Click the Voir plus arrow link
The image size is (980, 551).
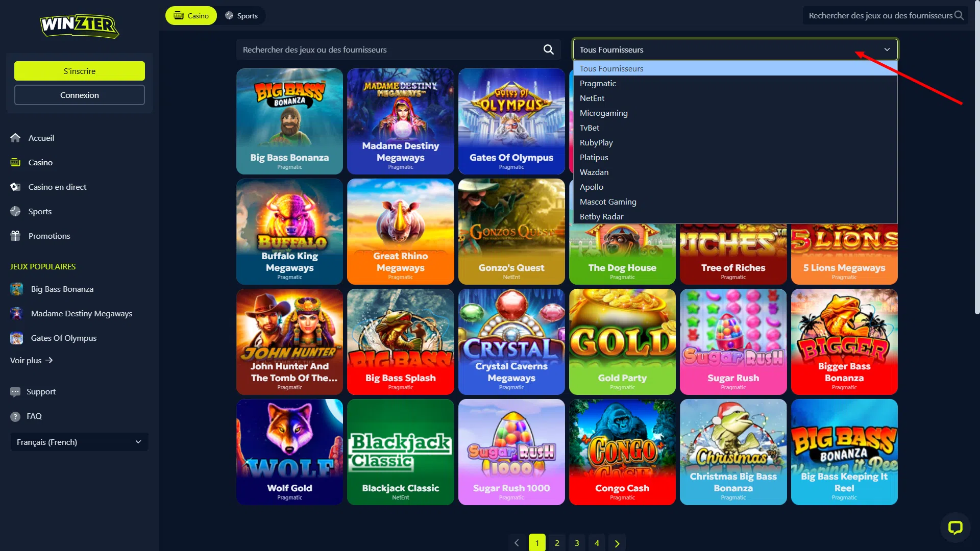point(32,360)
